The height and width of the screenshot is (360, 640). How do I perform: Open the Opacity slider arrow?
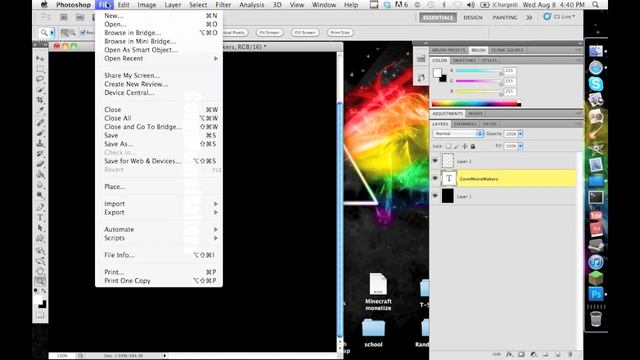pos(520,134)
